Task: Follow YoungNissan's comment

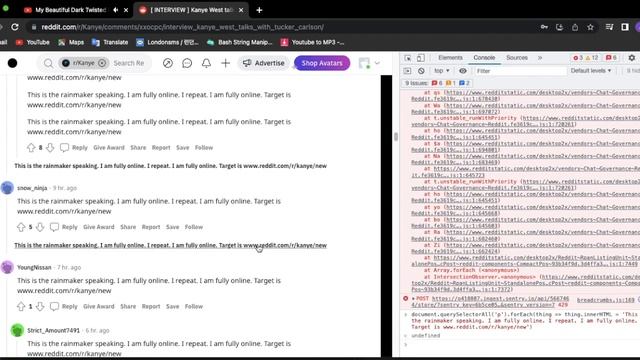Action: [194, 306]
